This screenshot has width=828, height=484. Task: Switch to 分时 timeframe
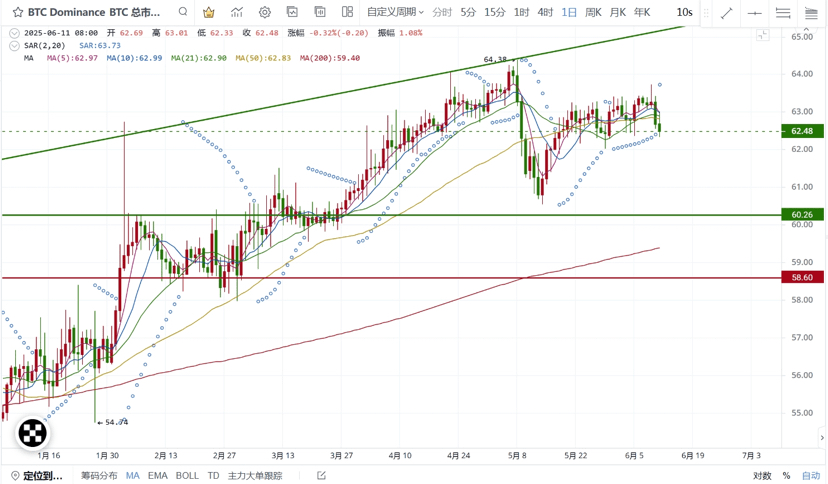[442, 12]
